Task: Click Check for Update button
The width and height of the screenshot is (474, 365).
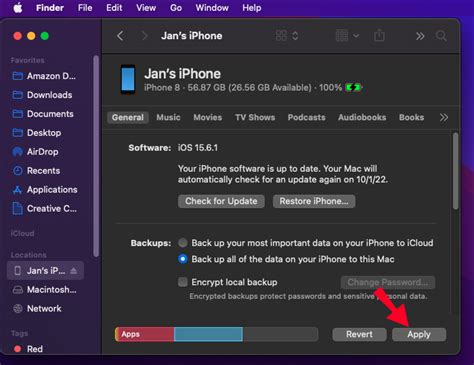Action: coord(221,201)
